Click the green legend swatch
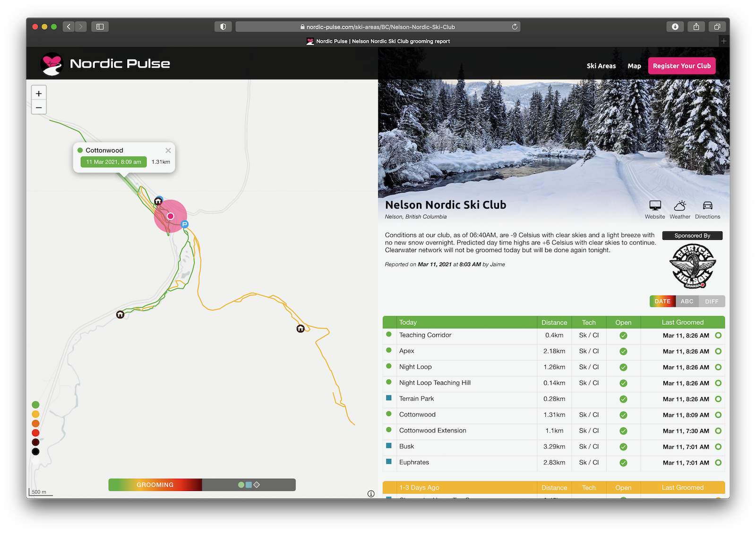Screen dimensions: 756x533 (x=35, y=405)
